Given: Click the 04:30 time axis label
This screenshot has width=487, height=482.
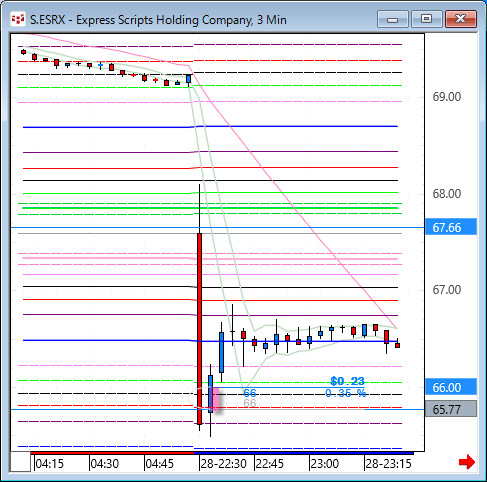Looking at the screenshot, I should click(x=105, y=464).
